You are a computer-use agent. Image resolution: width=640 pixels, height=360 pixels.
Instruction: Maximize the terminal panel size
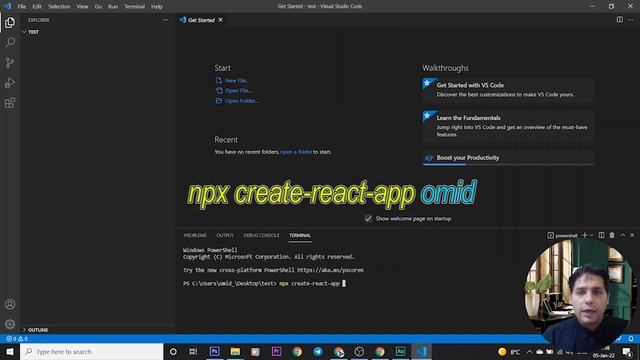(623, 235)
